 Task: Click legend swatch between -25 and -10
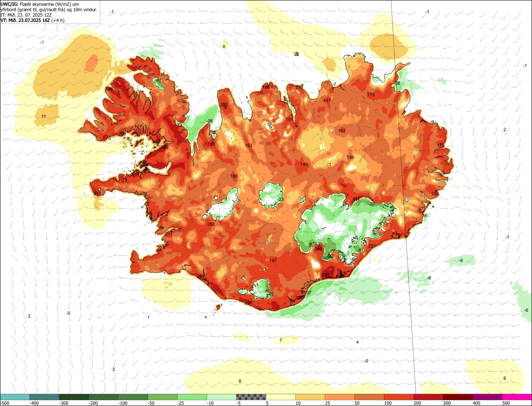click(x=192, y=397)
